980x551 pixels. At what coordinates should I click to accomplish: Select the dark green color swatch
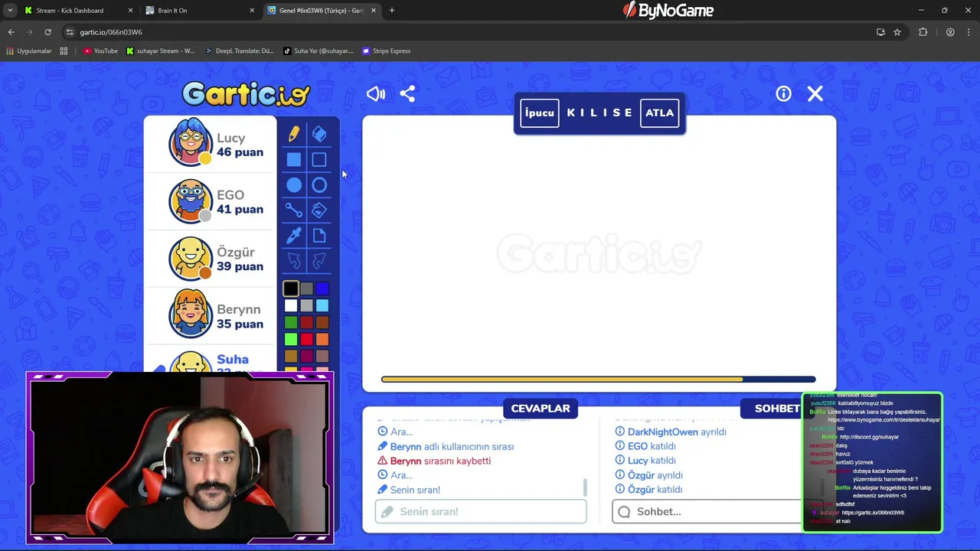(291, 322)
